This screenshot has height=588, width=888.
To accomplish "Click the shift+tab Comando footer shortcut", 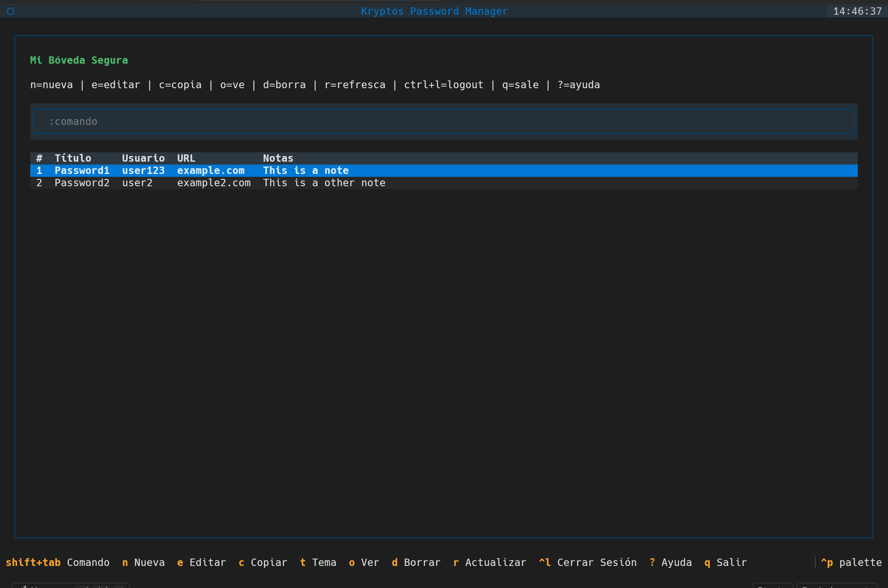I will tap(58, 562).
